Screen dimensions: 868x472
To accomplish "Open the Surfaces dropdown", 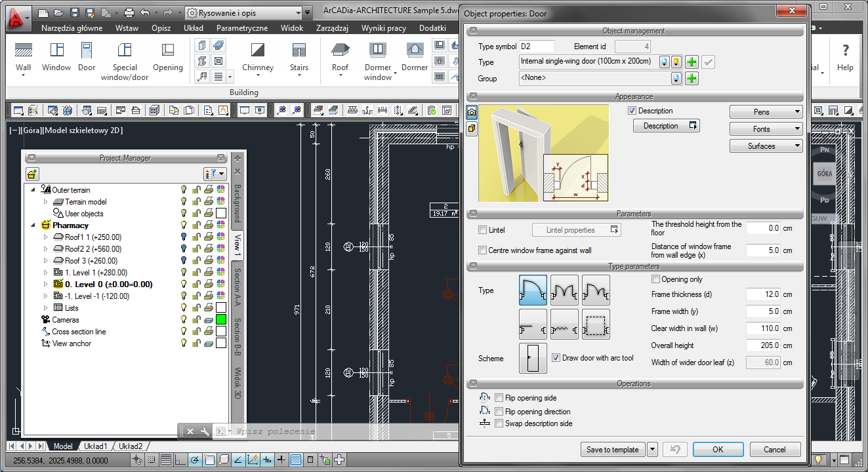I will pos(766,146).
